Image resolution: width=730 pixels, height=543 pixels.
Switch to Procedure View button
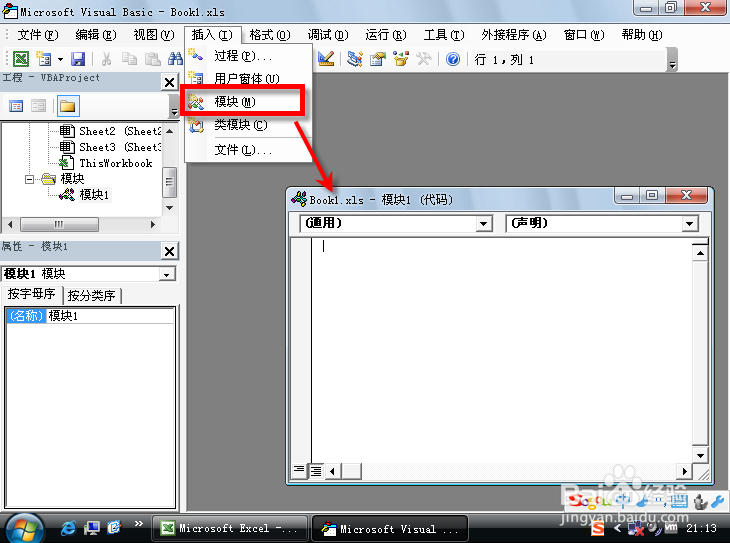pyautogui.click(x=299, y=470)
